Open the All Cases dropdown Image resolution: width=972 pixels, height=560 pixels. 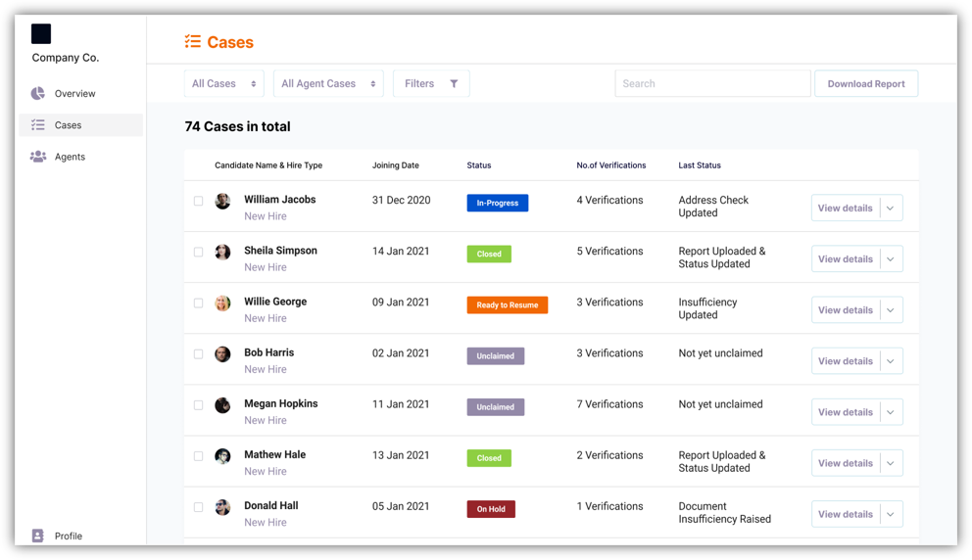[x=224, y=83]
